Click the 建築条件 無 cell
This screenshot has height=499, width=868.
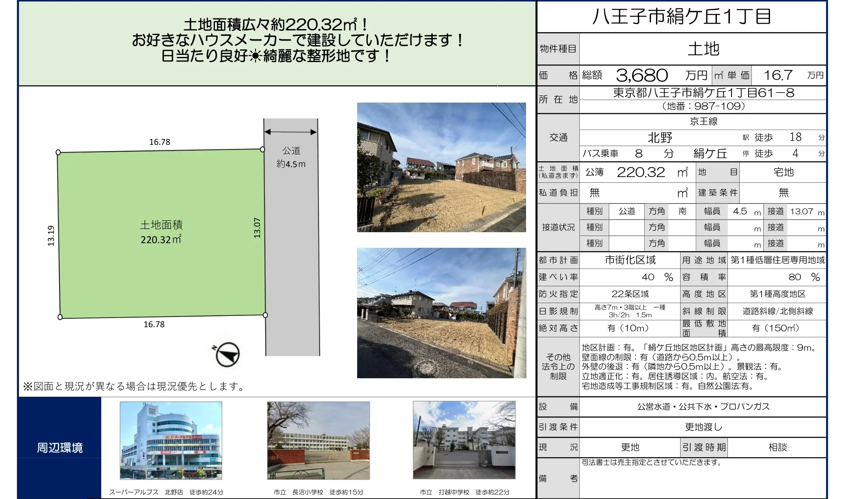click(784, 193)
